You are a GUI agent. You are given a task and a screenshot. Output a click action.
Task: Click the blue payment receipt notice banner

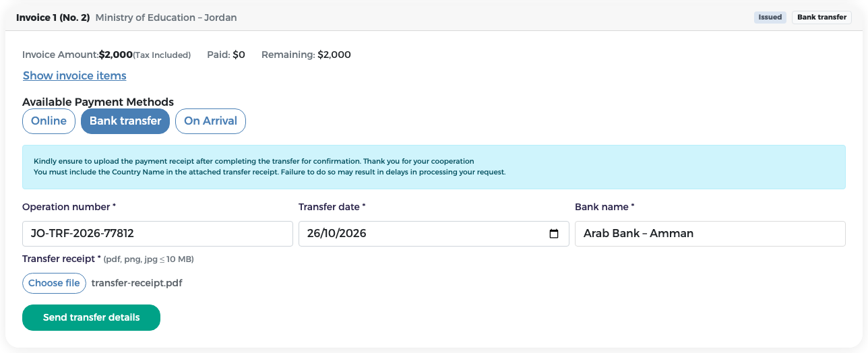pyautogui.click(x=434, y=167)
